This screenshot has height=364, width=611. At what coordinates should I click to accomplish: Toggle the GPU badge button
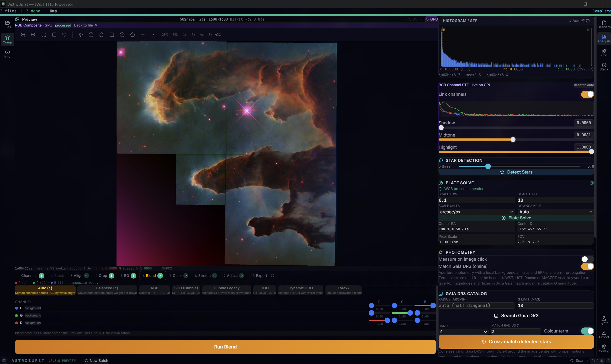pyautogui.click(x=431, y=19)
